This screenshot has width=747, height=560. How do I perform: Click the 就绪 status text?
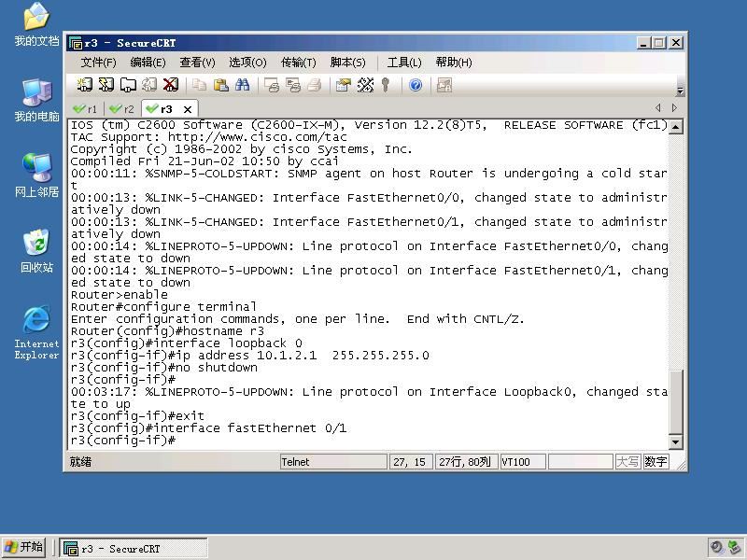point(80,462)
